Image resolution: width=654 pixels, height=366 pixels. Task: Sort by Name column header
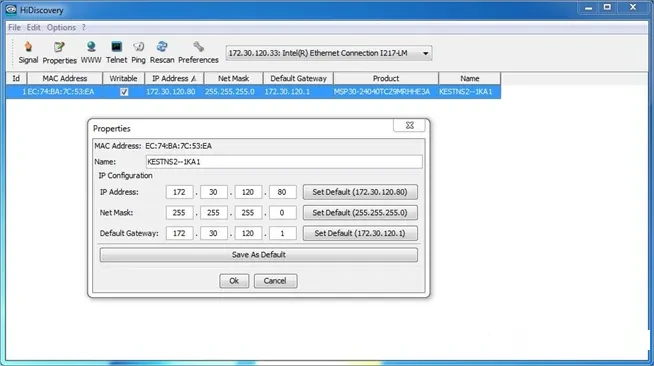click(470, 78)
